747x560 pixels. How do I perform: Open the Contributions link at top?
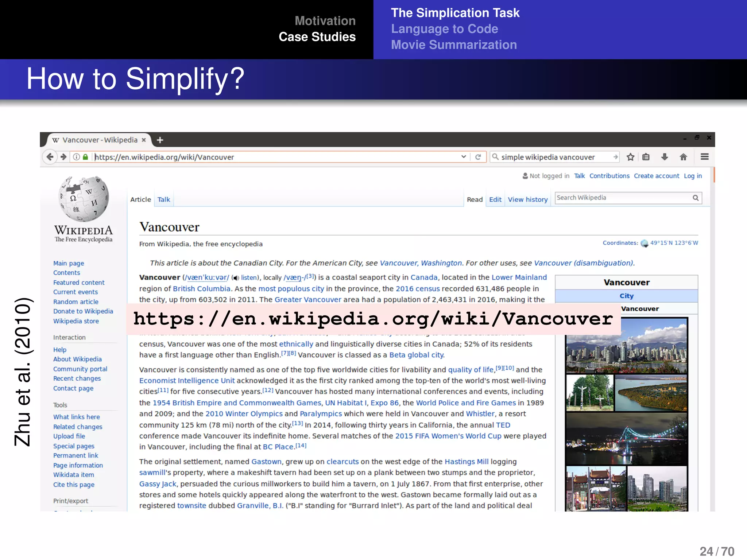click(609, 176)
